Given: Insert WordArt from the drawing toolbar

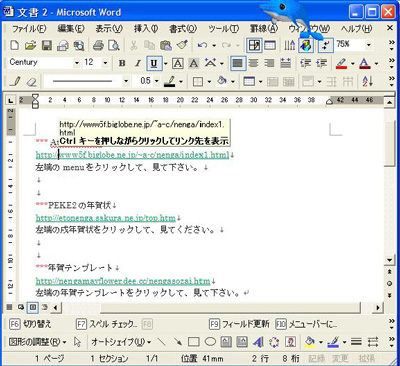Looking at the screenshot, I should [x=258, y=342].
